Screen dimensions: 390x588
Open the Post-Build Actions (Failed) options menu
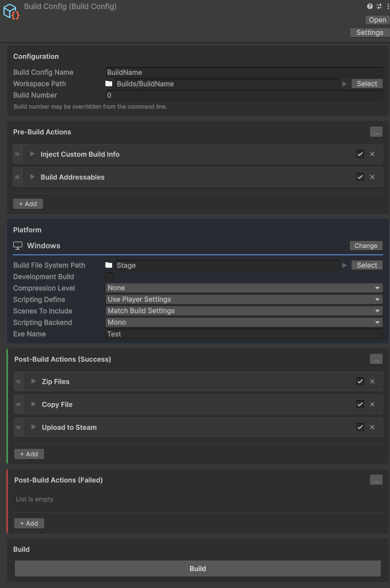tap(376, 480)
